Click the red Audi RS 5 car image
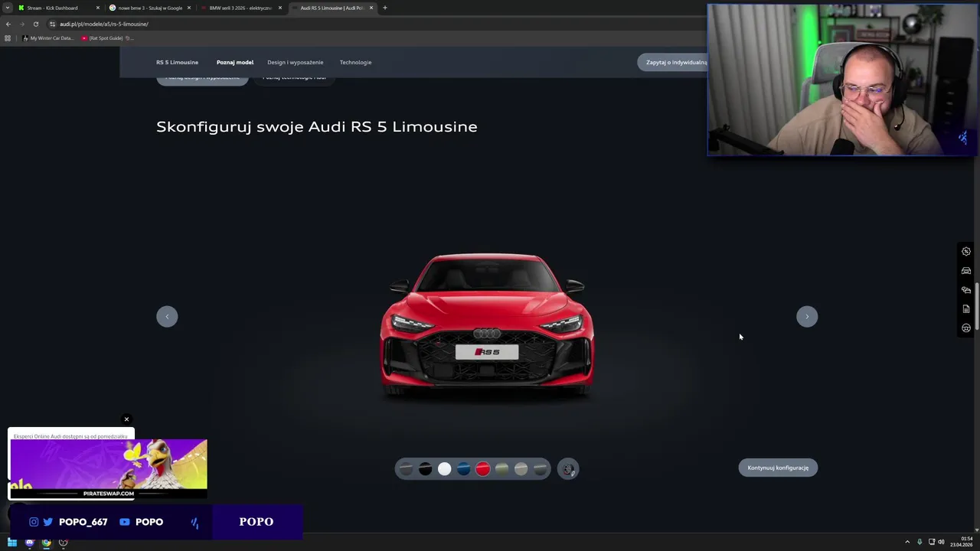980x551 pixels. click(487, 324)
